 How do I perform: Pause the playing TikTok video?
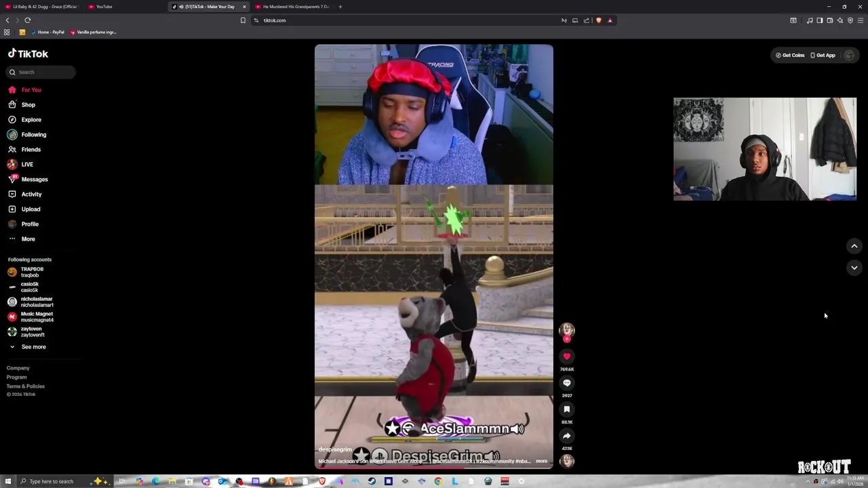click(x=434, y=256)
